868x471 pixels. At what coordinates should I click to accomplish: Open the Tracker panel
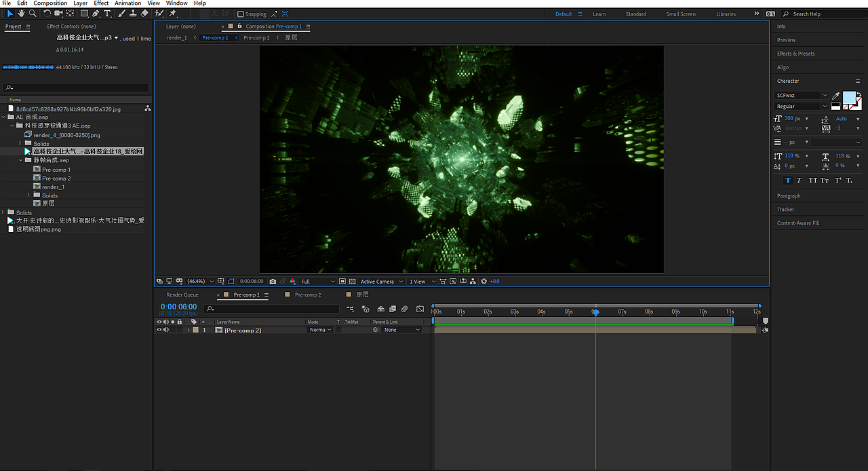point(785,210)
